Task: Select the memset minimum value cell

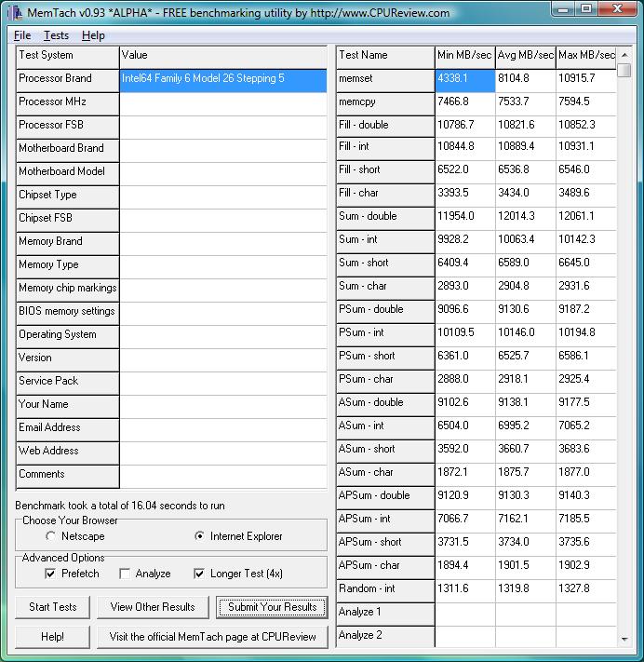Action: click(464, 79)
